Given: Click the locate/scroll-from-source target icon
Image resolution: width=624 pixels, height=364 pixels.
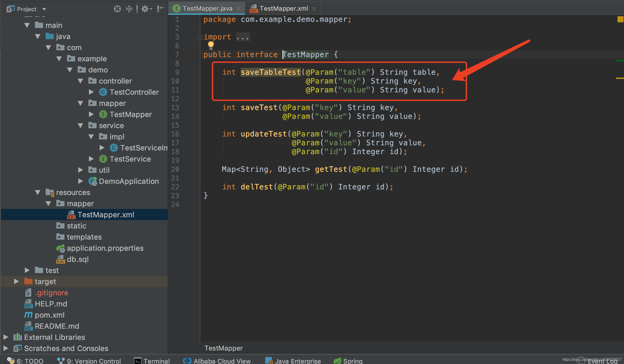Looking at the screenshot, I should click(x=117, y=9).
